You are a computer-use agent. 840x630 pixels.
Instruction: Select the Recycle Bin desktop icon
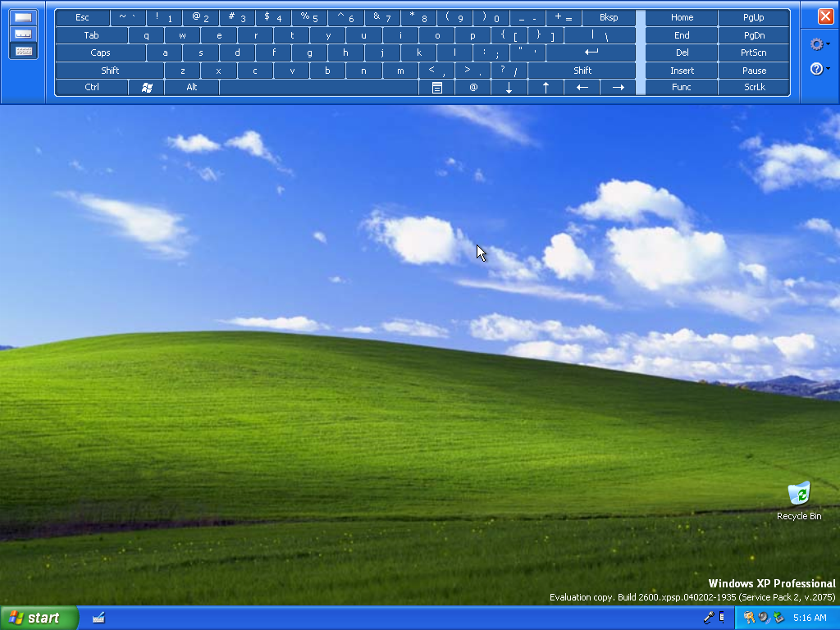[799, 501]
